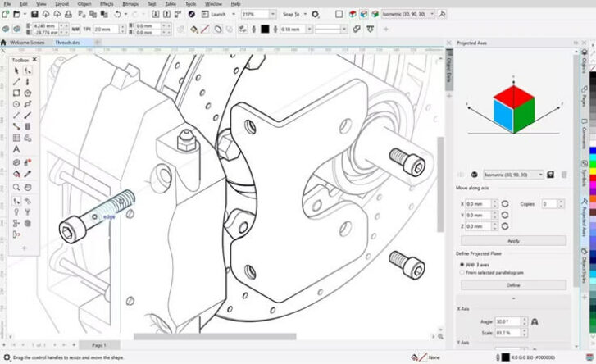This screenshot has height=364, width=596.
Task: Select the Table tool in Toolbox
Action: click(16, 138)
